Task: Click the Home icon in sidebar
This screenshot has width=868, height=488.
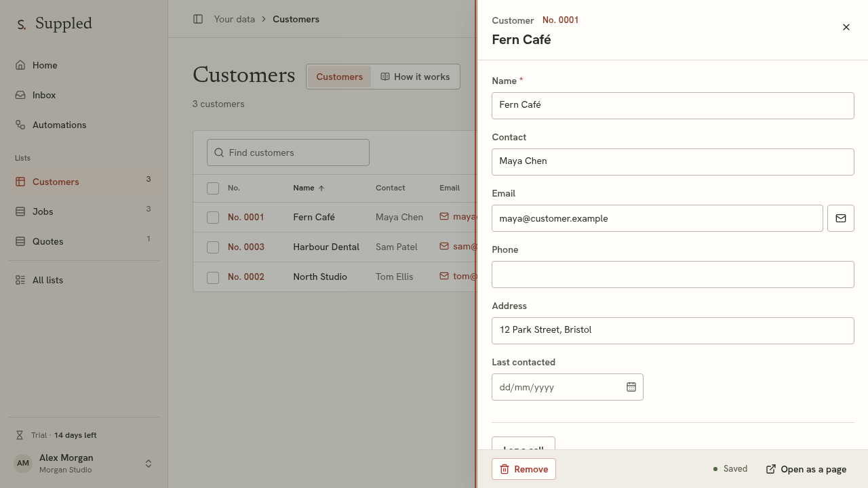Action: (x=20, y=65)
